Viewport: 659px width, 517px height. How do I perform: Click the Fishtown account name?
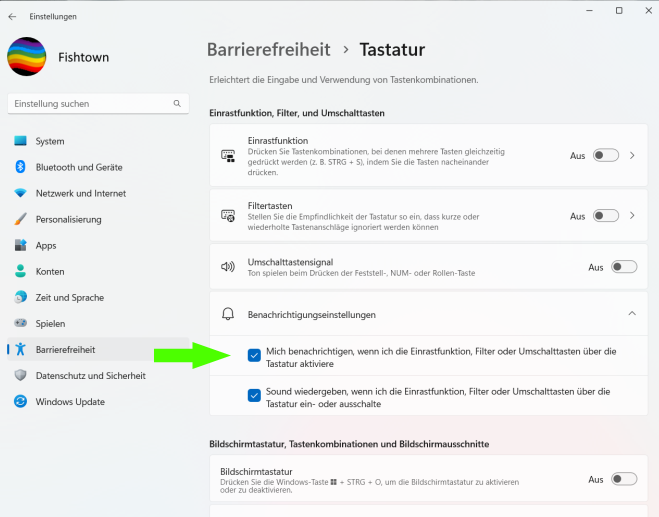coord(84,57)
